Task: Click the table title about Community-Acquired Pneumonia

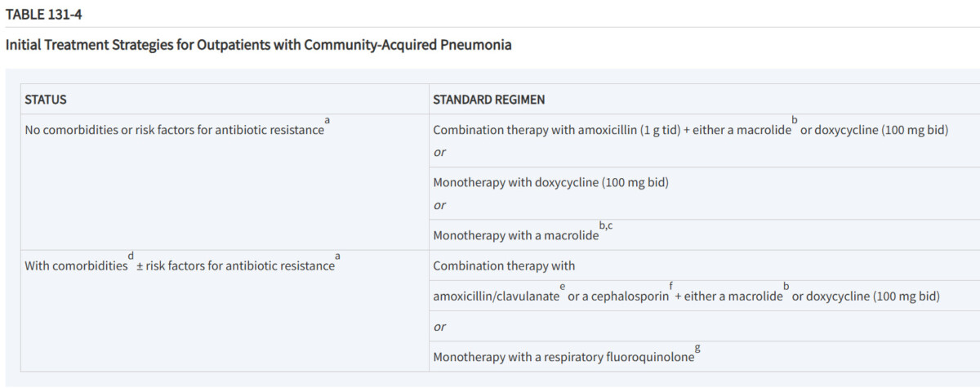Action: point(258,45)
